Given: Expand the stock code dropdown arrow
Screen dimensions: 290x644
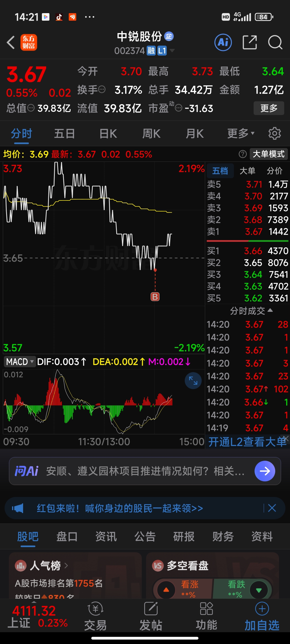Looking at the screenshot, I should (172, 50).
